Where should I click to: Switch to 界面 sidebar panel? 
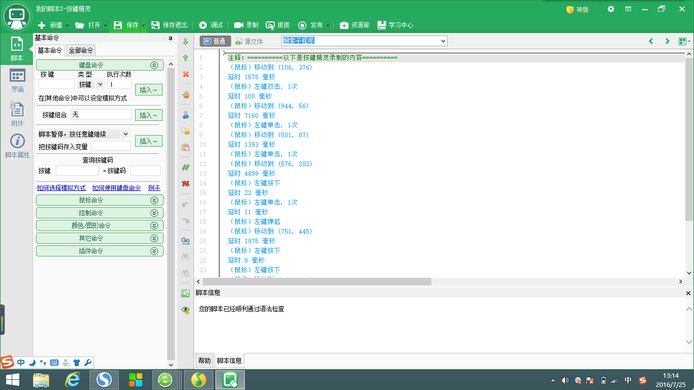pos(17,81)
